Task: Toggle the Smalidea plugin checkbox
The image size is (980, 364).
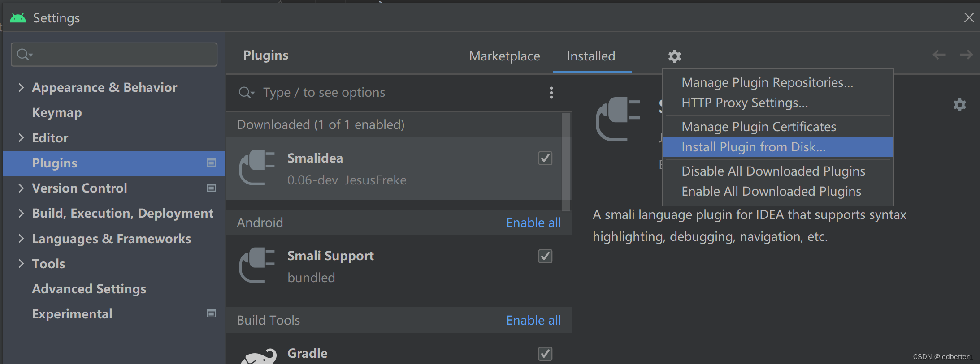Action: pyautogui.click(x=545, y=158)
